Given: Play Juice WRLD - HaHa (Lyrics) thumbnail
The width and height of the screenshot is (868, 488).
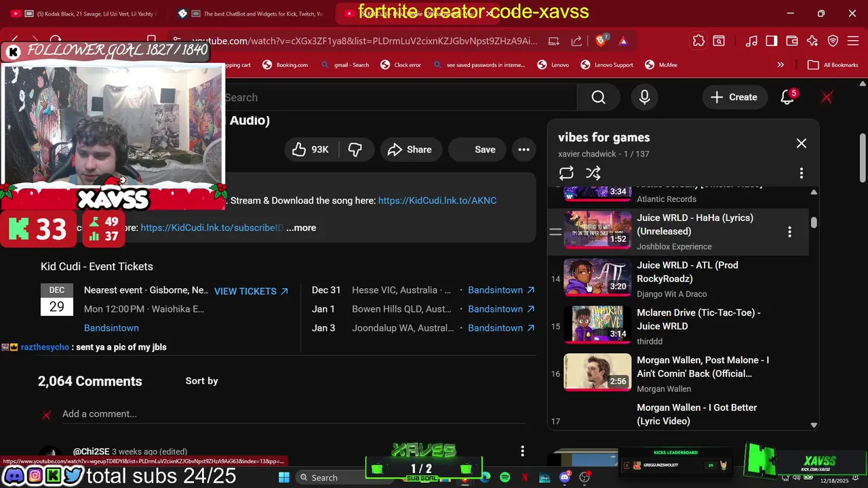Looking at the screenshot, I should (597, 229).
